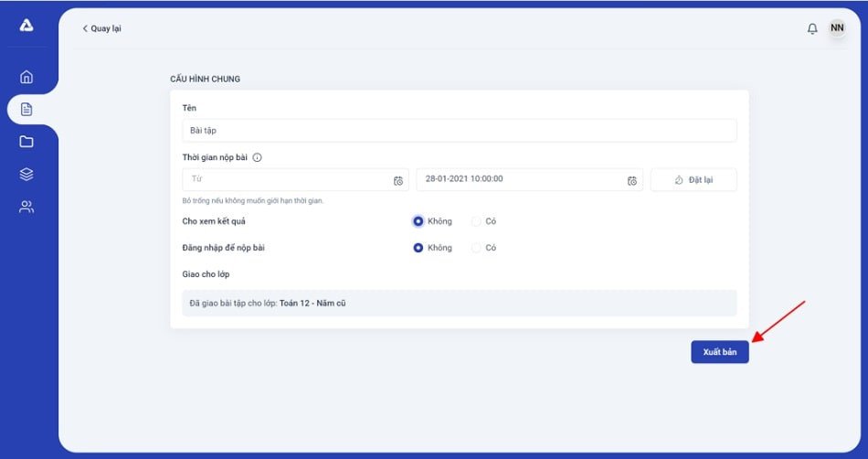Click the app logo in sidebar
Screen dimensions: 868x459
(x=26, y=26)
